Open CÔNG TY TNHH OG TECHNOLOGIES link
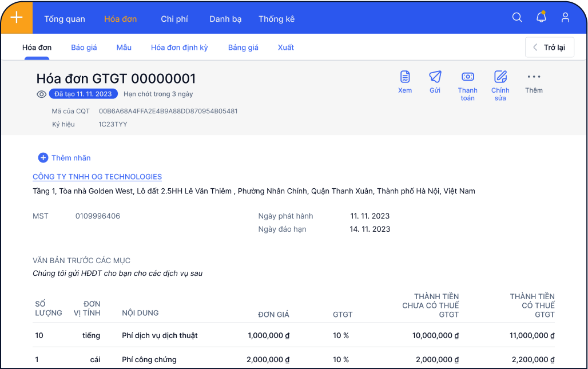The height and width of the screenshot is (369, 588). tap(97, 177)
